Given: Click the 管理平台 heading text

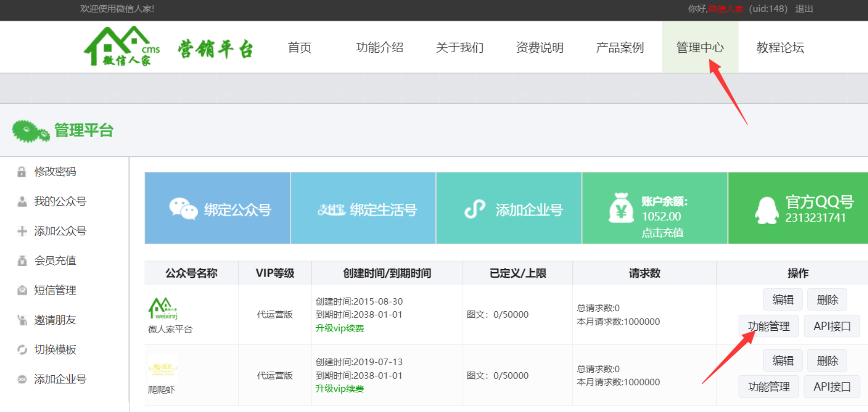Looking at the screenshot, I should tap(84, 130).
